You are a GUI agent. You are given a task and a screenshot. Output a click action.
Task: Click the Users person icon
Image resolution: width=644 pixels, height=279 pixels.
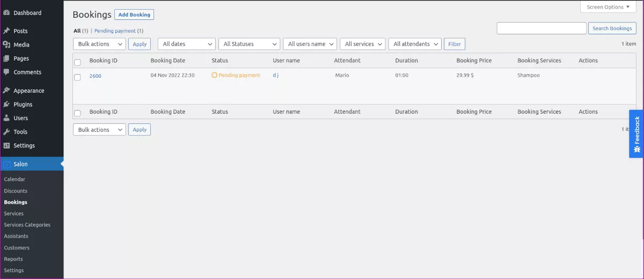click(6, 118)
